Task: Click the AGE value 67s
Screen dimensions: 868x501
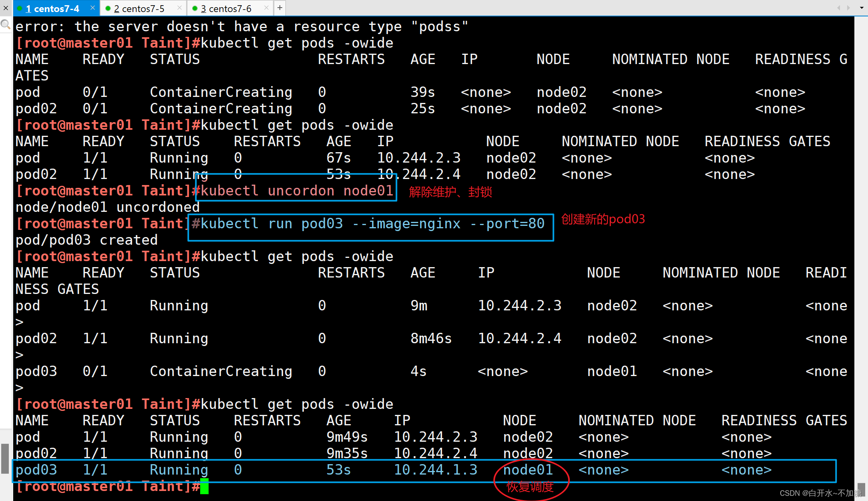Action: (338, 158)
